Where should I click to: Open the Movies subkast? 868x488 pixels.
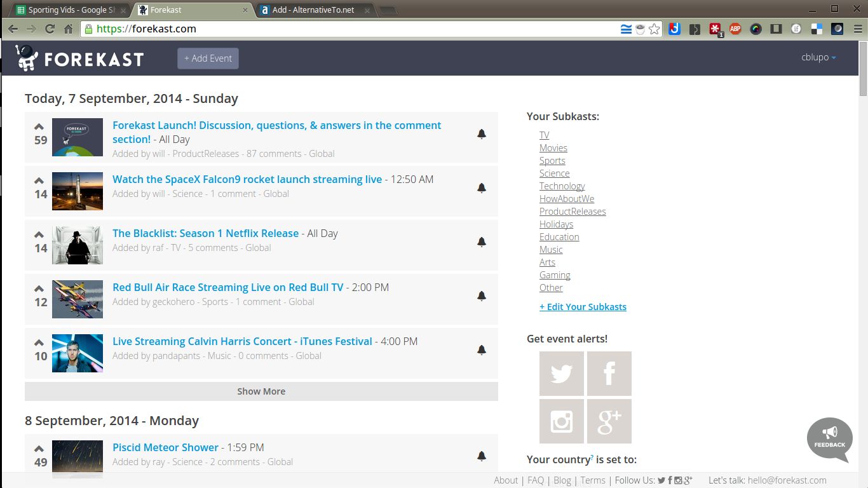tap(553, 148)
